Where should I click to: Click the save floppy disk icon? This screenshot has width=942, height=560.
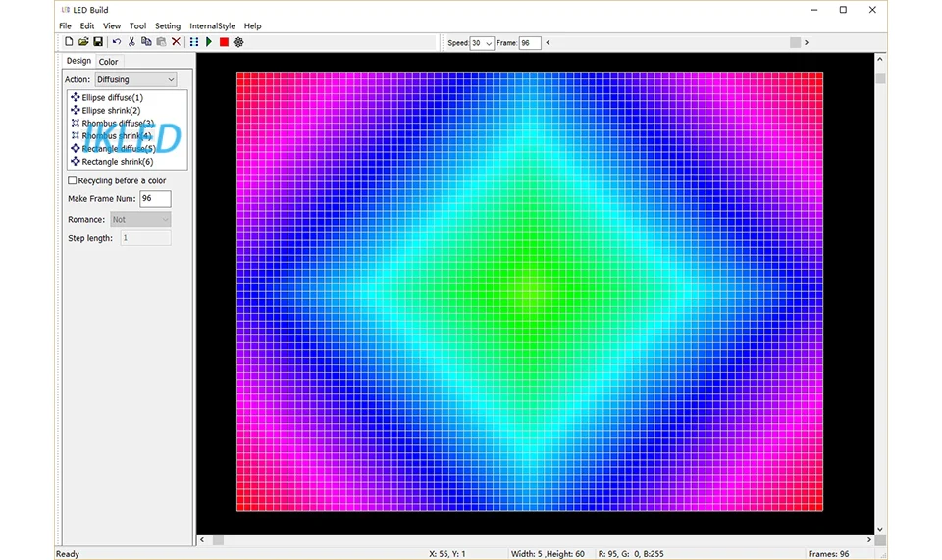click(98, 42)
